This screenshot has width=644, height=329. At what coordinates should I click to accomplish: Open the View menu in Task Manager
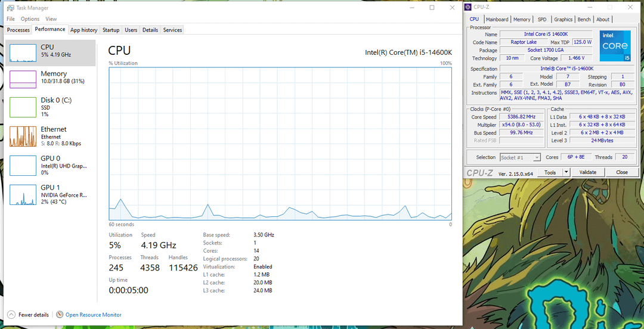tap(51, 19)
